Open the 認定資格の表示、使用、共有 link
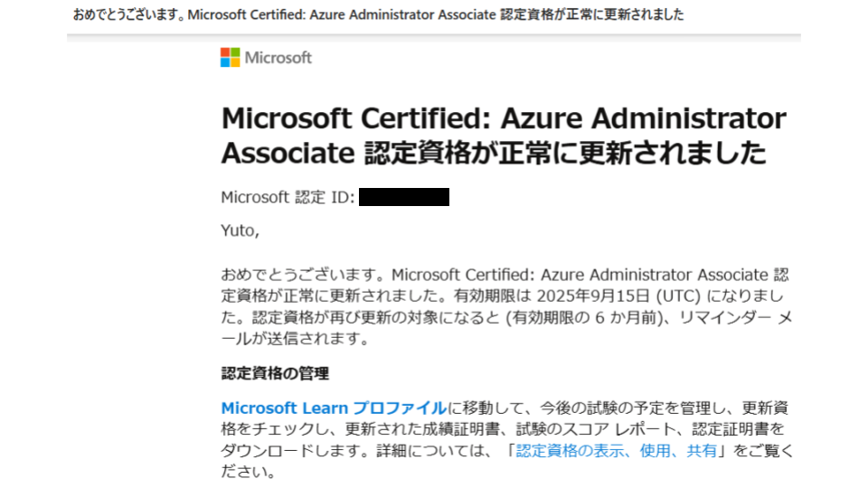Viewport: 868px width, 488px height. tap(616, 450)
